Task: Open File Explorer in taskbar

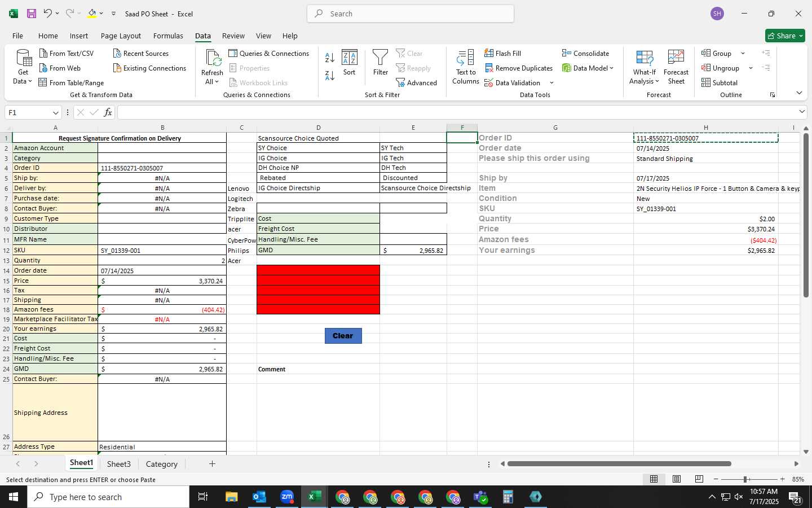Action: click(x=232, y=497)
